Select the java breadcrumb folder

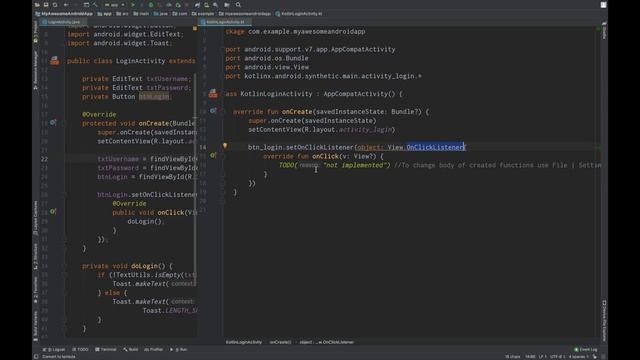click(161, 13)
